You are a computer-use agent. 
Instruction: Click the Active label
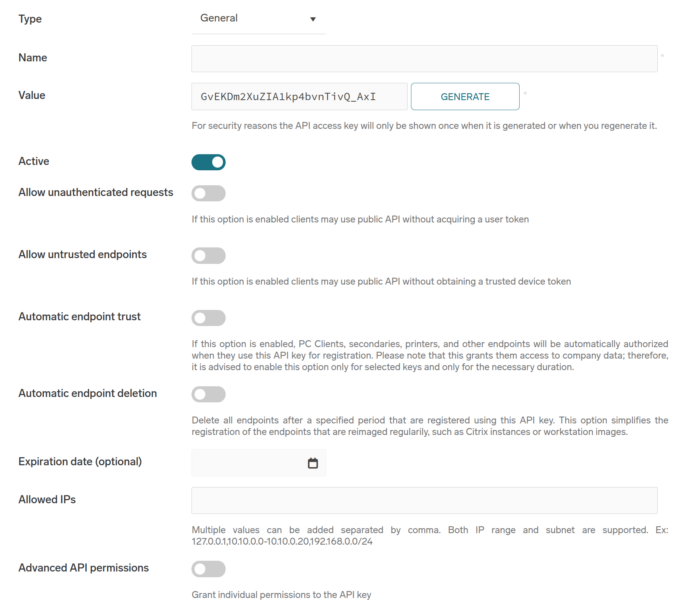click(33, 161)
